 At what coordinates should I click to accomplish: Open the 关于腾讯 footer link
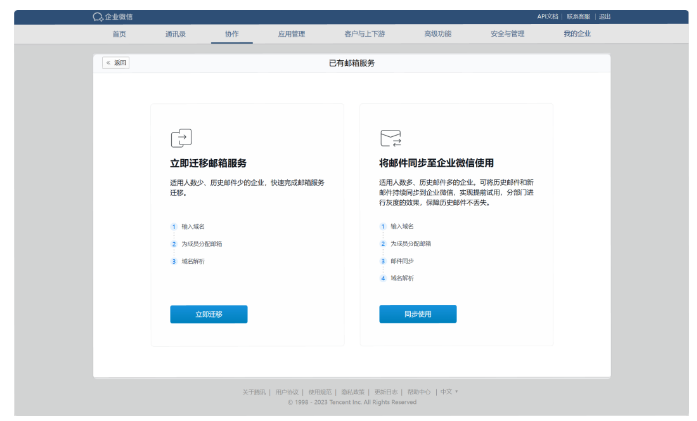(255, 392)
